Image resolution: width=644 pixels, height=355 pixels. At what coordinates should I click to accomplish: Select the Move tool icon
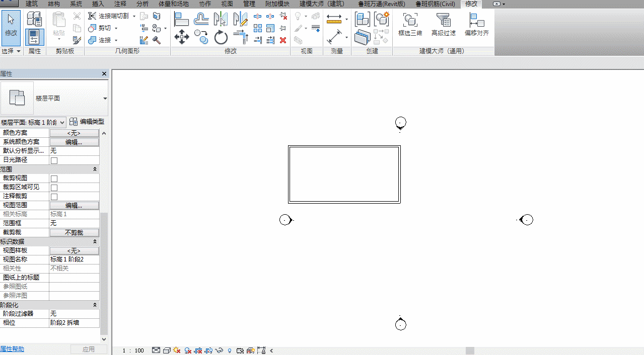tap(181, 37)
